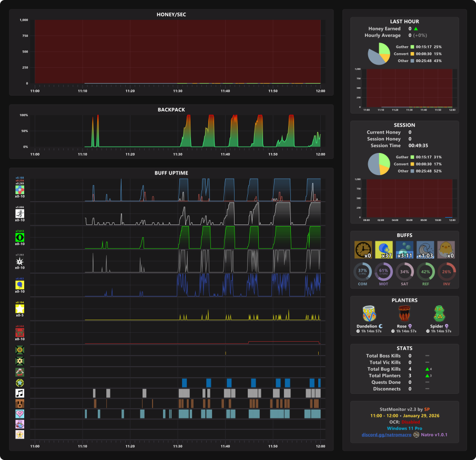Click the COM 37% circular gauge
476x460 pixels.
pos(362,272)
